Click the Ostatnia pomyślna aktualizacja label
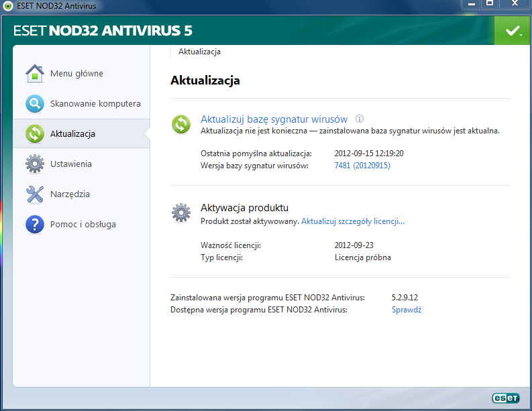The width and height of the screenshot is (532, 411). pos(256,154)
